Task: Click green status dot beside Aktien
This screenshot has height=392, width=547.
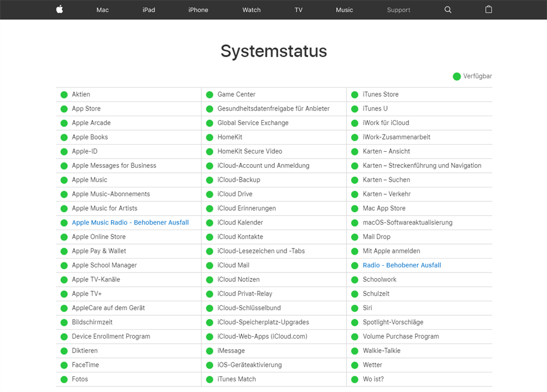Action: pyautogui.click(x=64, y=95)
